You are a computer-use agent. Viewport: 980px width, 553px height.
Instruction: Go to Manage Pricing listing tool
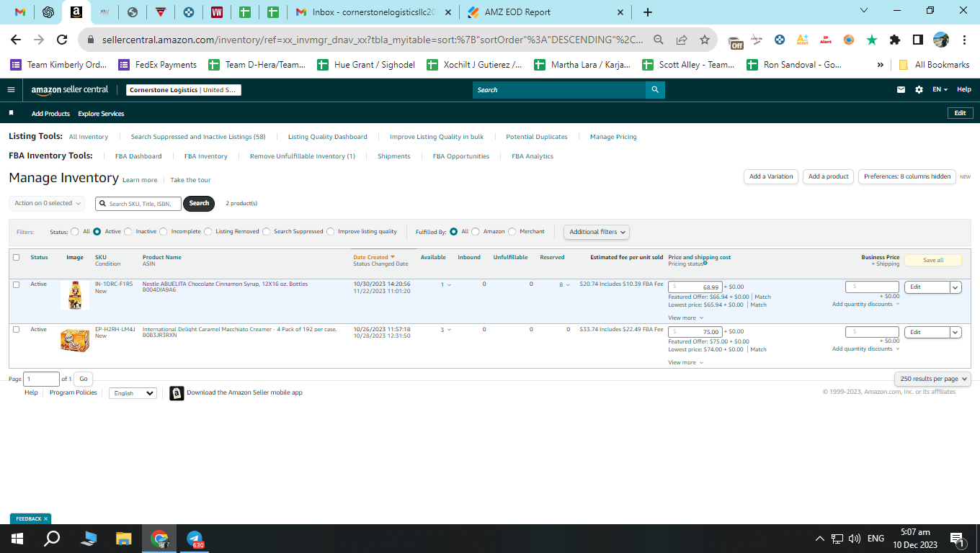613,137
